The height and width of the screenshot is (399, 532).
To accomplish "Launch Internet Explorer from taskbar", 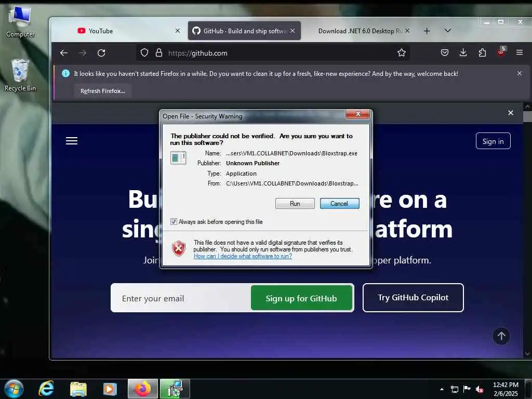I will tap(46, 389).
